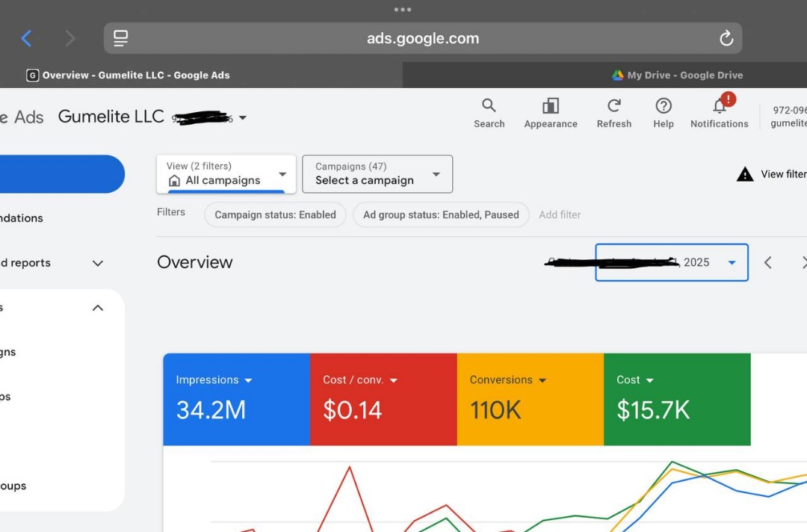The width and height of the screenshot is (807, 532).
Task: Open the Select a campaign dropdown
Action: click(x=377, y=174)
